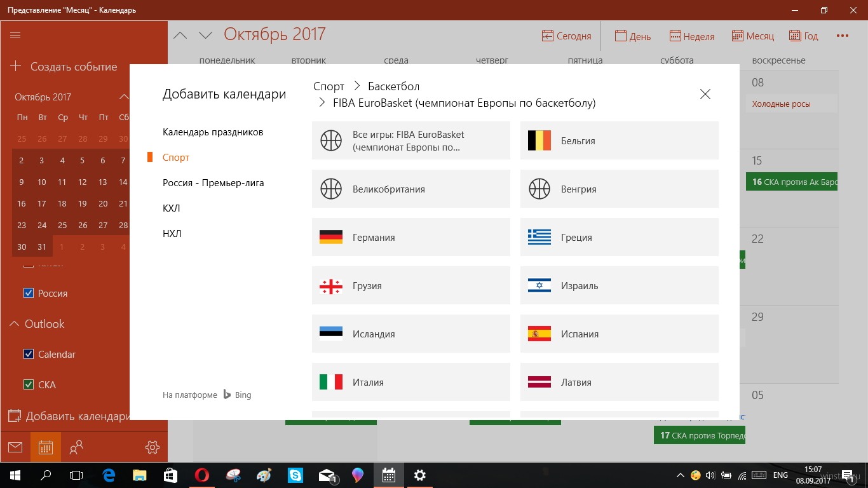Add Все игры: FIBA EuroBasket calendar
This screenshot has height=488, width=868.
[x=411, y=140]
